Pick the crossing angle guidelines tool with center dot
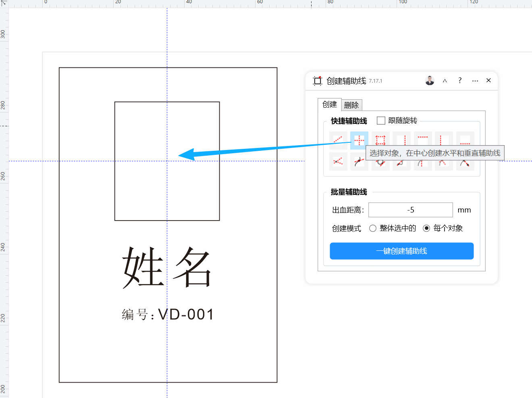 (338, 162)
